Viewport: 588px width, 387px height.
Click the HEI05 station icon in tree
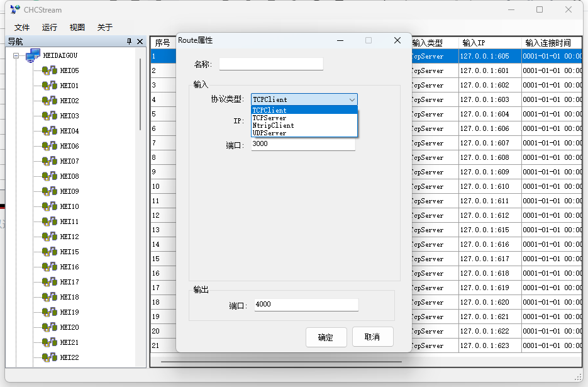point(49,70)
